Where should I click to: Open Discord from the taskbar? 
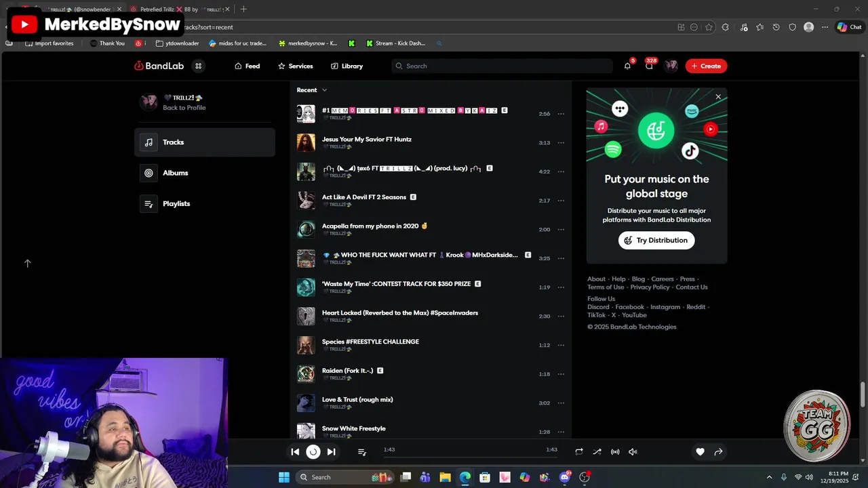(565, 477)
